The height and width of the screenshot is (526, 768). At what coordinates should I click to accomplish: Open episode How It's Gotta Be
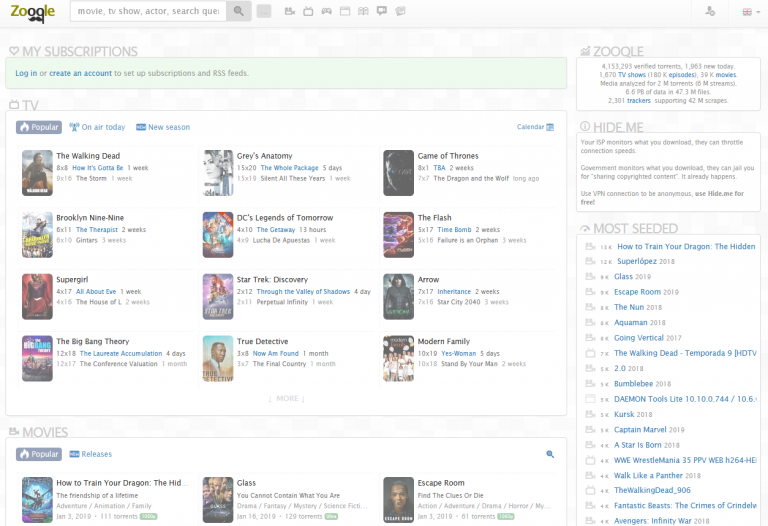pyautogui.click(x=97, y=167)
